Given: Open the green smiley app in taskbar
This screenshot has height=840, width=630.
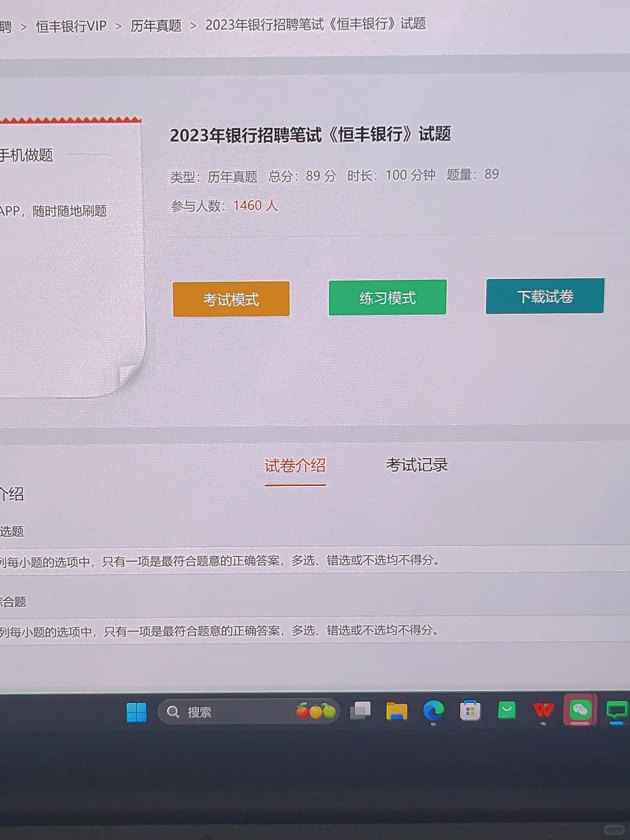Looking at the screenshot, I should [506, 710].
